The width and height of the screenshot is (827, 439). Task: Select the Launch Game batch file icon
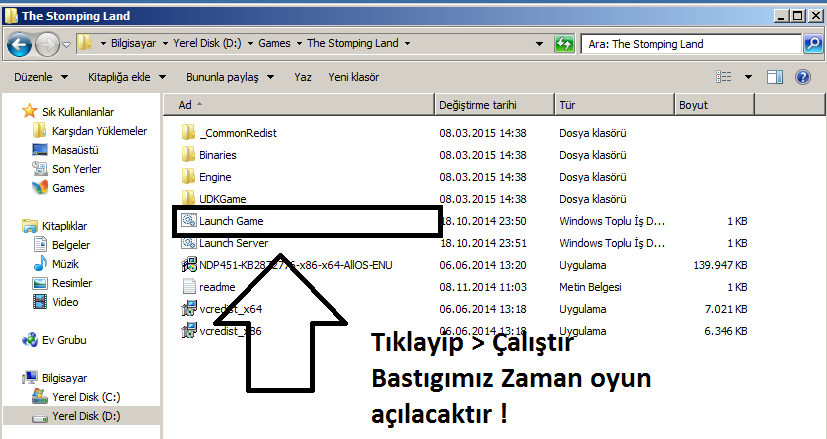click(188, 221)
